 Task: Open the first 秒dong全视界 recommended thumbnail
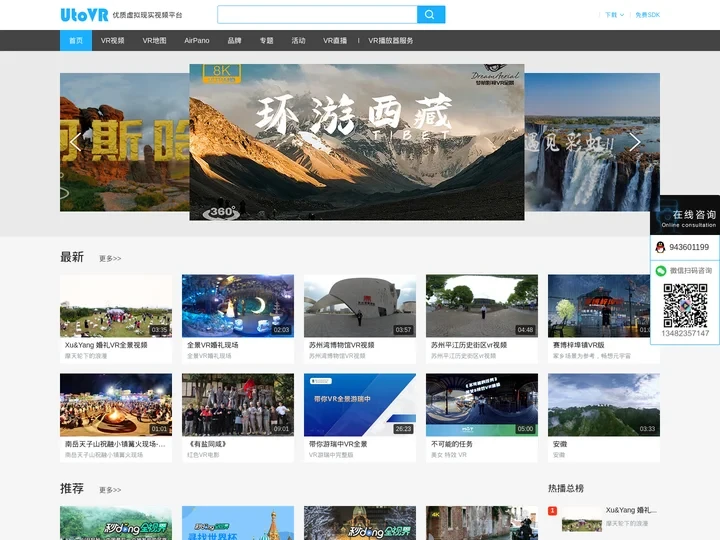coord(116,523)
